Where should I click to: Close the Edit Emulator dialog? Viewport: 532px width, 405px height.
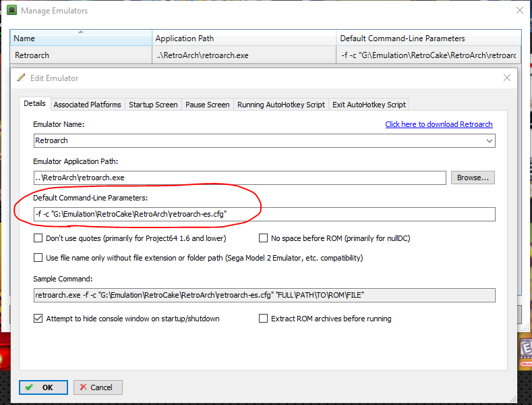tap(507, 78)
